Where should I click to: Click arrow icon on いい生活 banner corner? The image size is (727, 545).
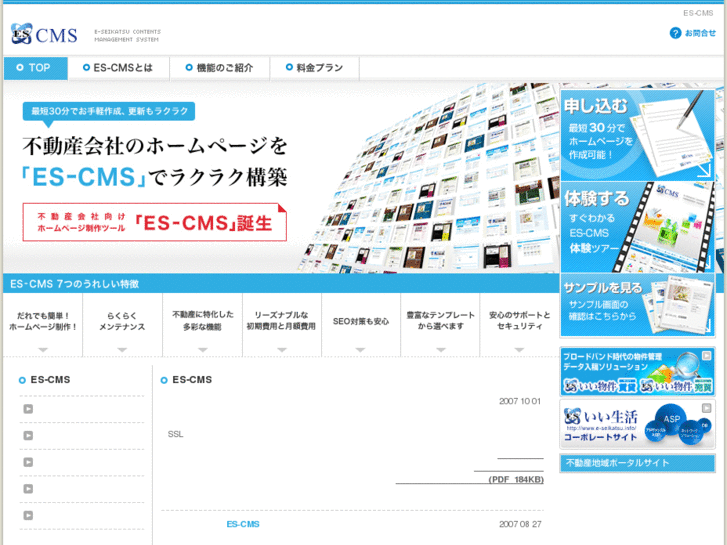(706, 408)
